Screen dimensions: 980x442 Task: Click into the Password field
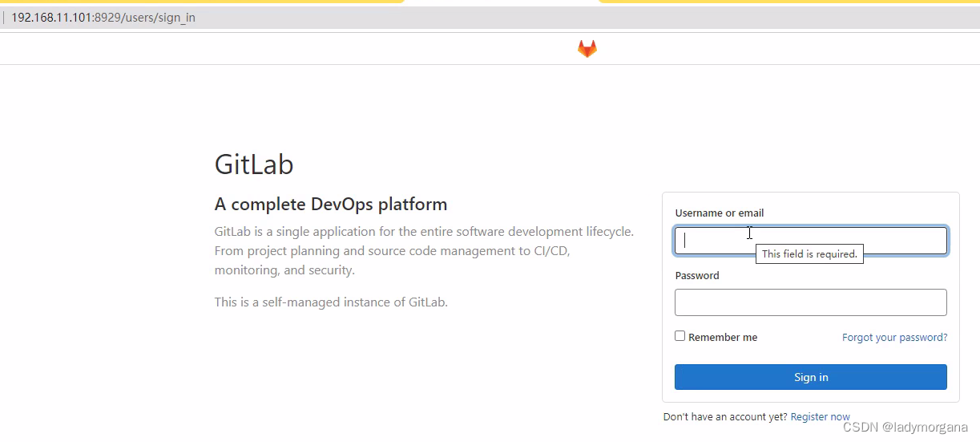[811, 302]
